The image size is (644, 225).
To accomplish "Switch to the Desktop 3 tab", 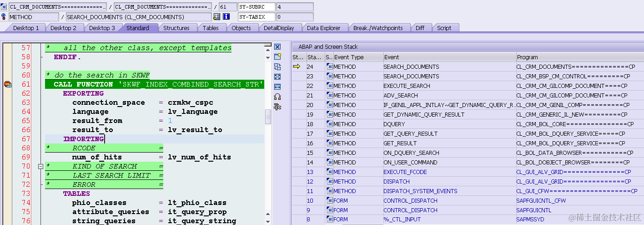I will pyautogui.click(x=101, y=28).
